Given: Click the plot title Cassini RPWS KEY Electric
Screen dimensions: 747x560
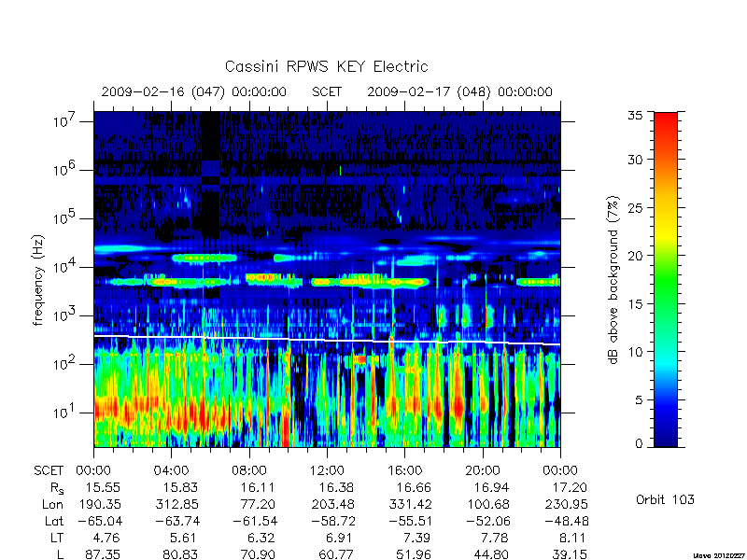Looking at the screenshot, I should [x=326, y=66].
